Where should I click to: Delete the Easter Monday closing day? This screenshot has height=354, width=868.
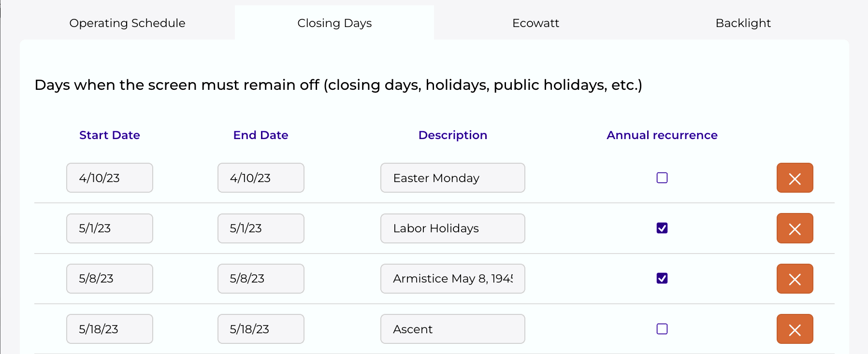click(795, 178)
